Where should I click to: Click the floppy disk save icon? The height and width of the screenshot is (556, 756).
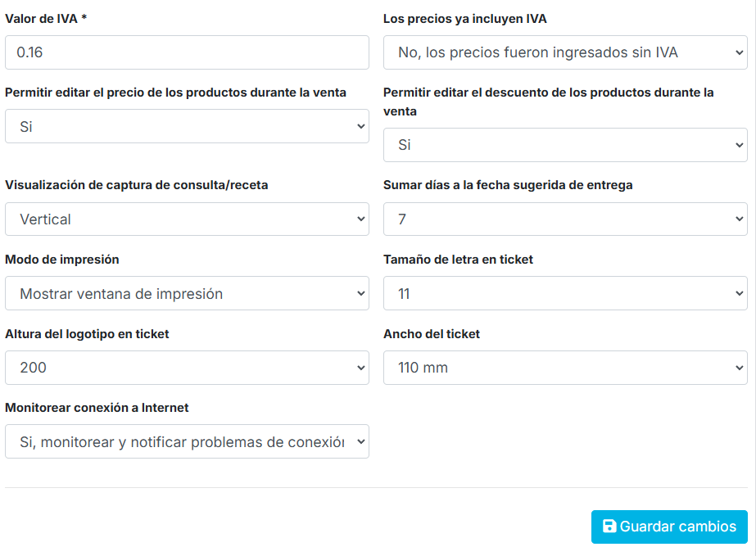coord(609,527)
